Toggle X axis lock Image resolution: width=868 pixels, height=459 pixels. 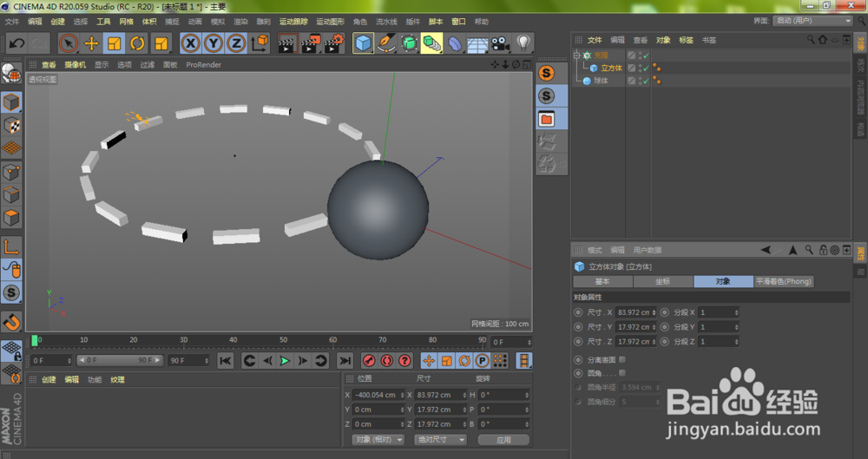click(x=190, y=43)
